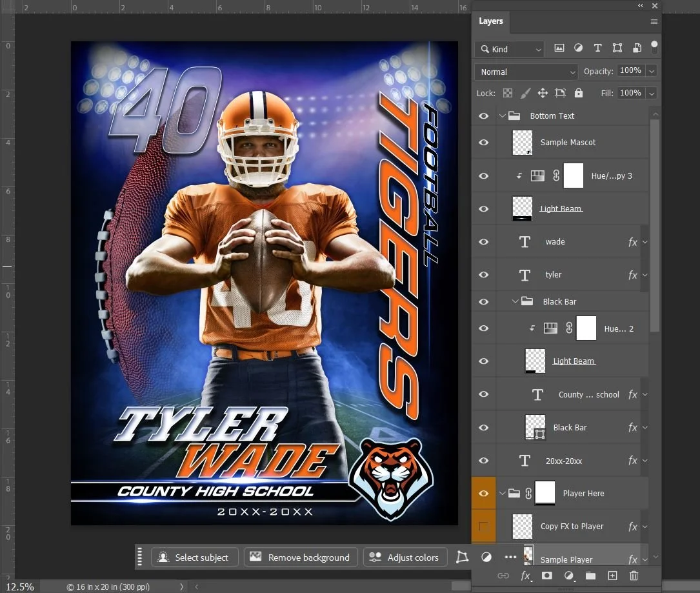Open the Layers panel menu

(x=654, y=21)
